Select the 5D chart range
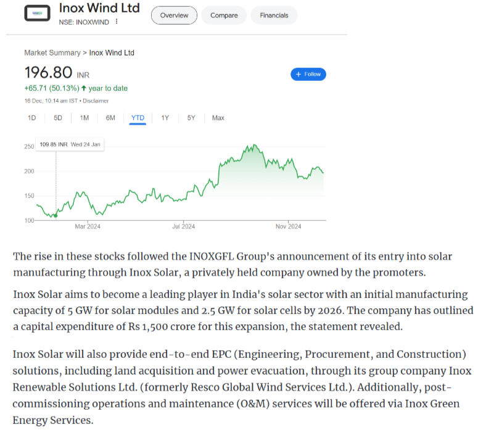 tap(58, 118)
